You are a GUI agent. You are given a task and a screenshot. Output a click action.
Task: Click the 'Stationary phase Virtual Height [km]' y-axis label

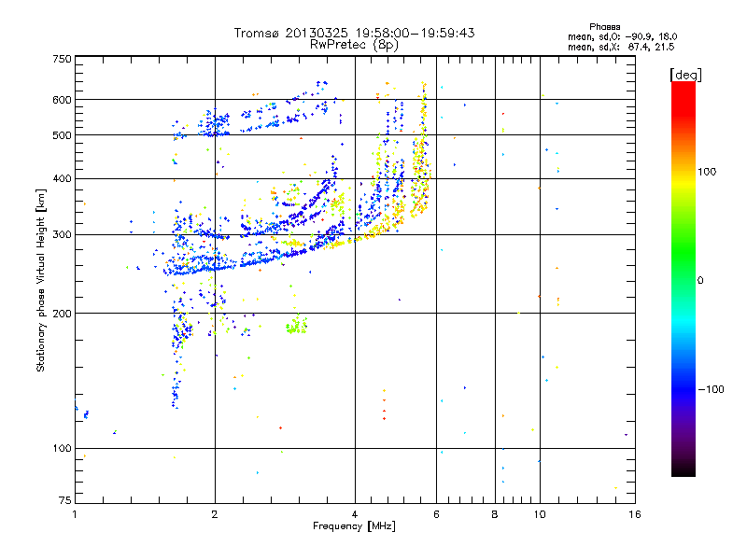click(41, 280)
